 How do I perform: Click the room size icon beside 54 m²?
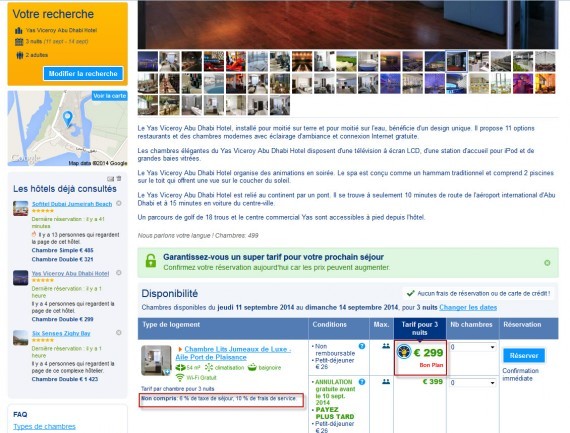click(180, 368)
